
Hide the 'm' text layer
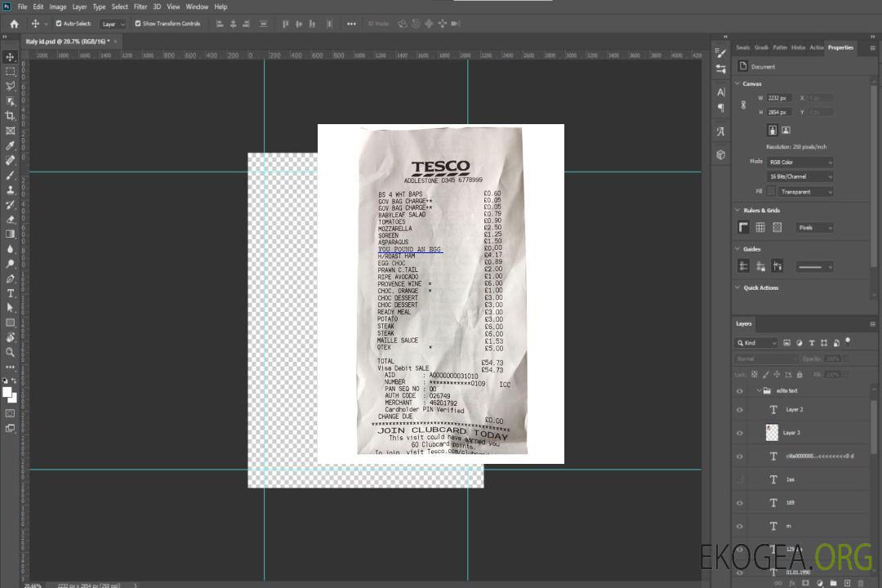(740, 527)
